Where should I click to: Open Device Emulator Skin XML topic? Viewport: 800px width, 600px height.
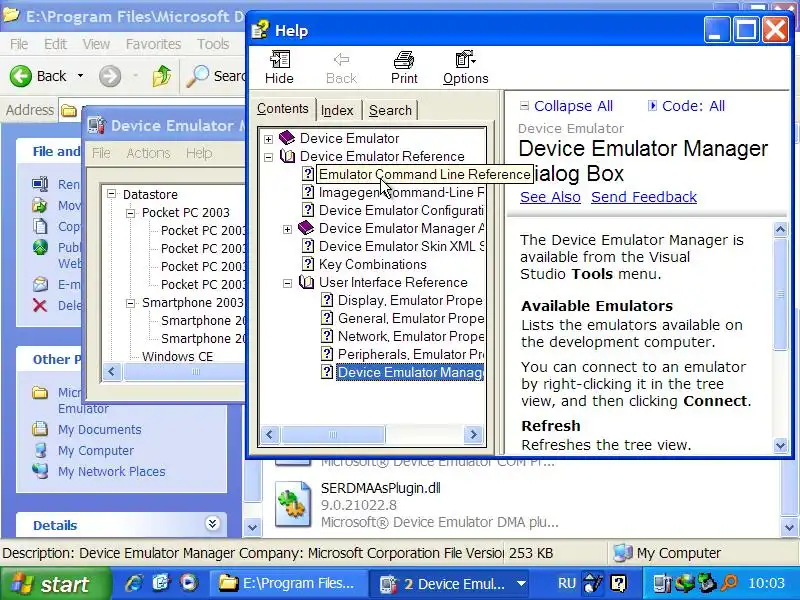point(402,246)
